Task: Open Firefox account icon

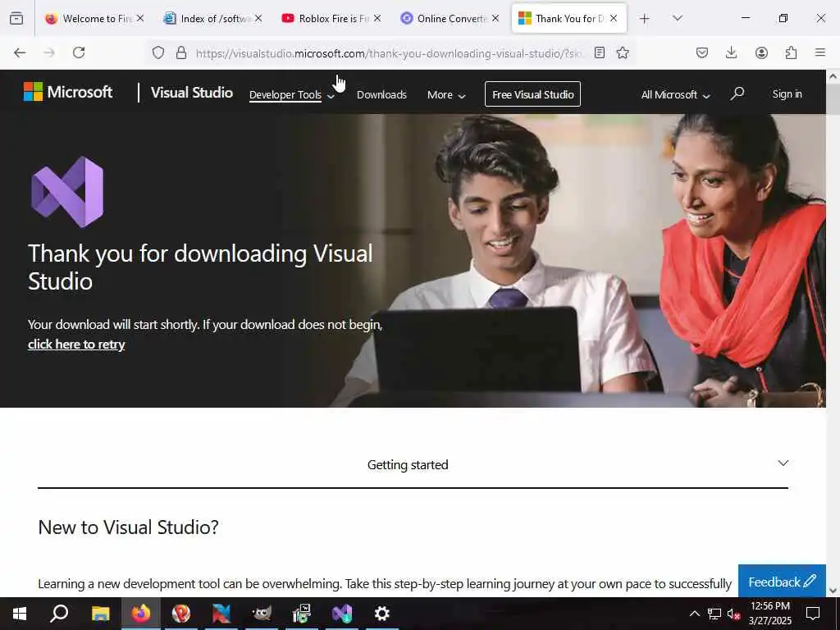Action: (x=761, y=52)
